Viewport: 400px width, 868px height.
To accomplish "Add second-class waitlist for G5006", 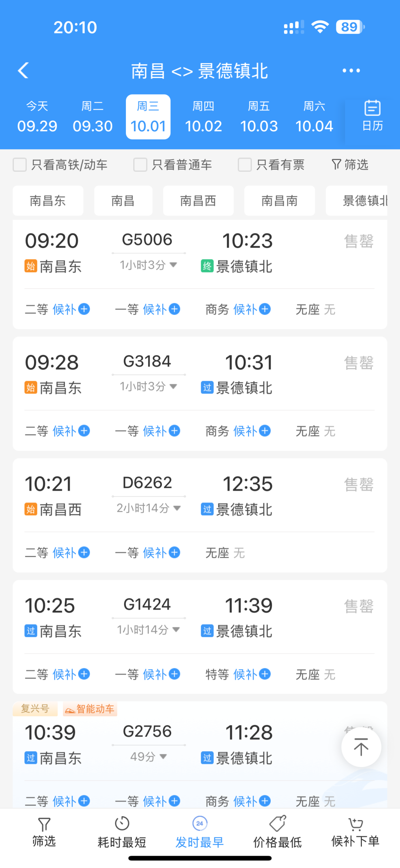I will coord(84,309).
